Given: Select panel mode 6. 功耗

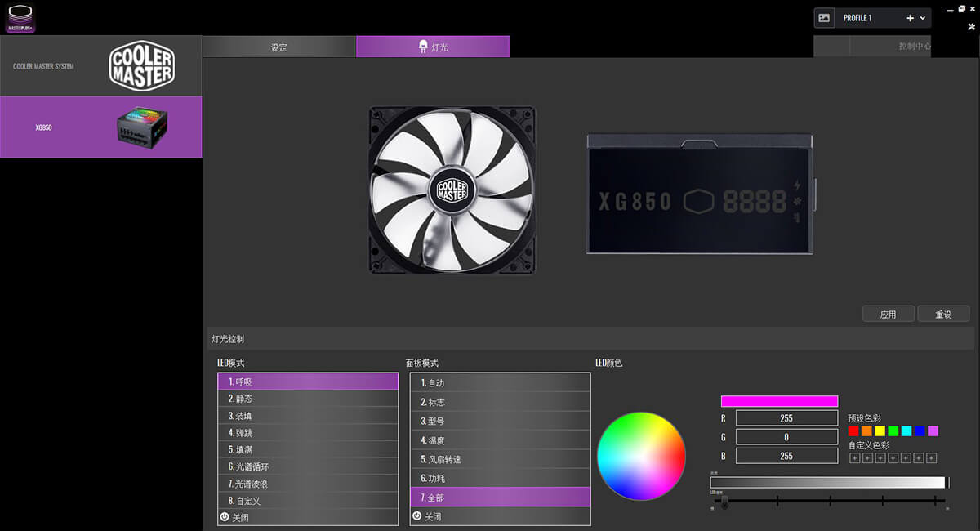Looking at the screenshot, I should pyautogui.click(x=500, y=478).
